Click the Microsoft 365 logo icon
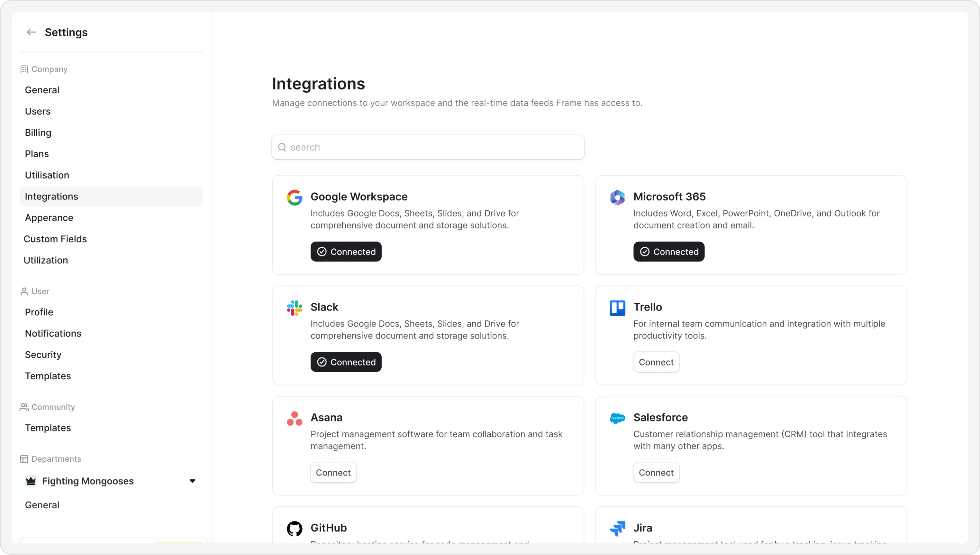 (617, 198)
